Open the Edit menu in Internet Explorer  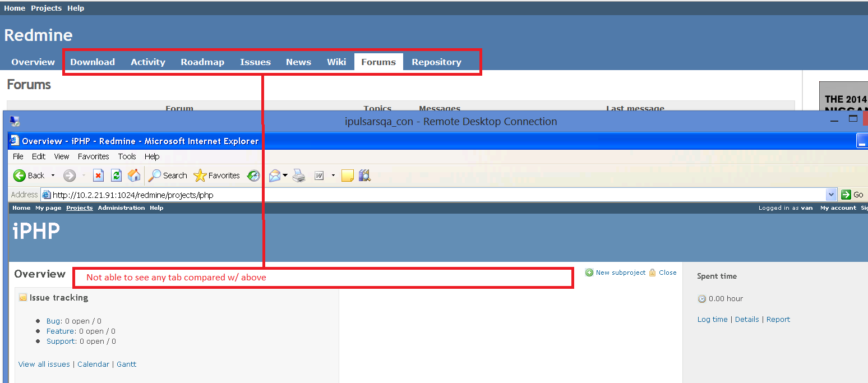39,156
